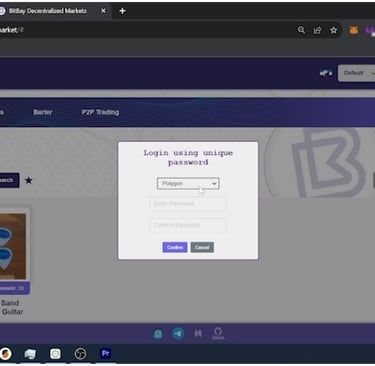Open the GitHub icon in footer
The height and width of the screenshot is (366, 375).
click(218, 333)
